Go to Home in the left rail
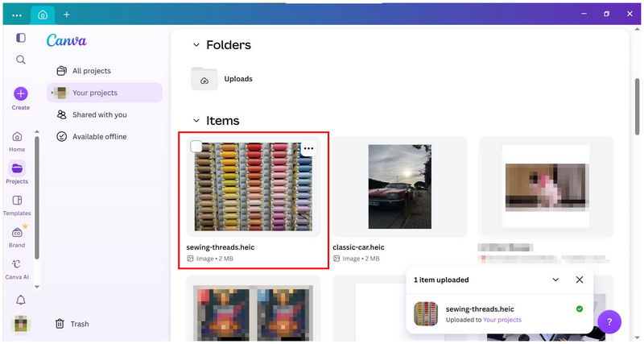 click(17, 142)
